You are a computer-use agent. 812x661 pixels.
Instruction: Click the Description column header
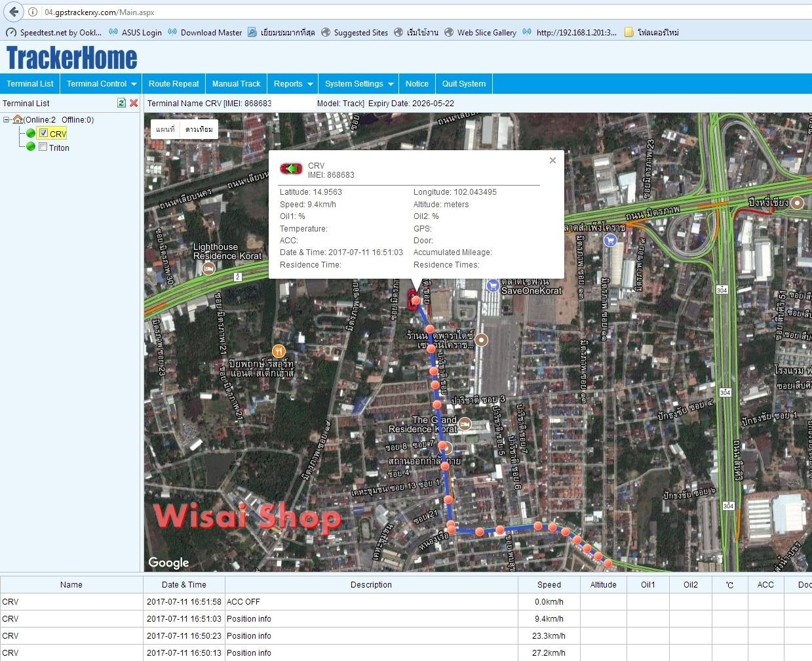tap(372, 585)
